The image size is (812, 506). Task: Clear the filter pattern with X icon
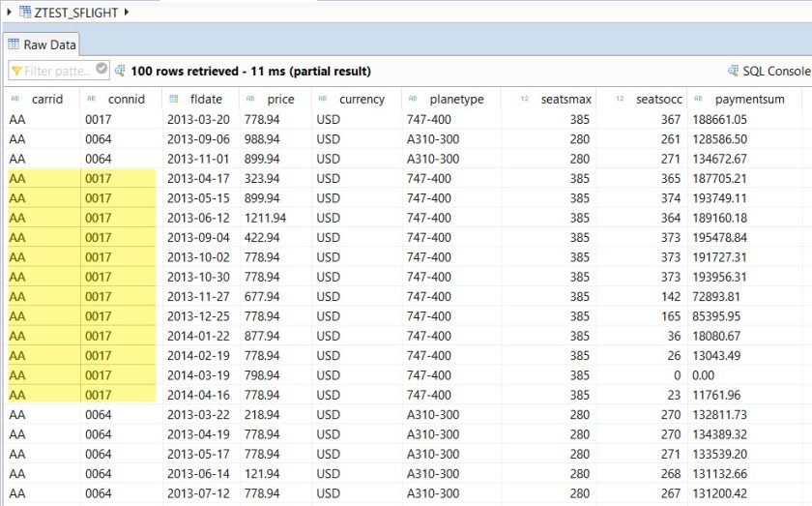tap(101, 70)
